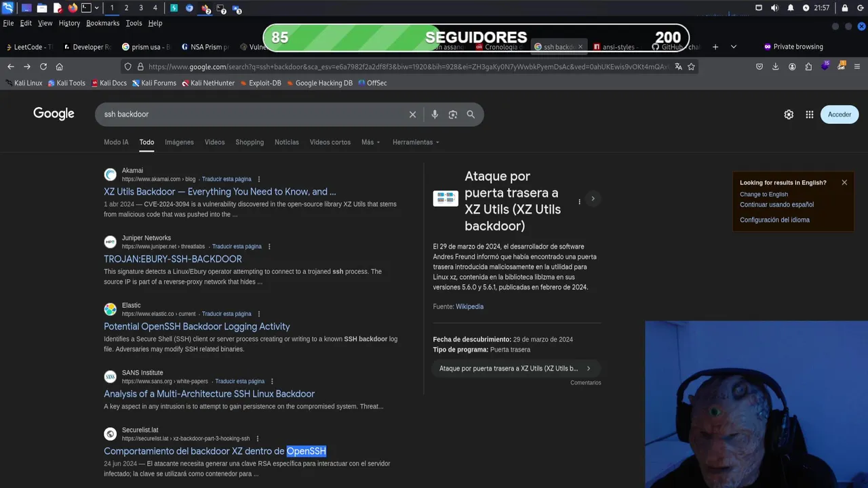Click the translate page icon in address bar
The height and width of the screenshot is (488, 868).
coord(678,66)
